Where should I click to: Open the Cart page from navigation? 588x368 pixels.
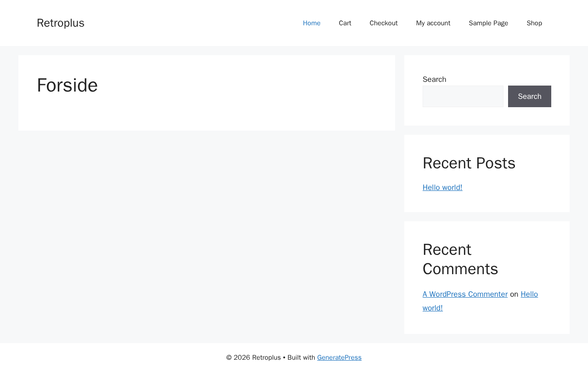click(x=345, y=23)
